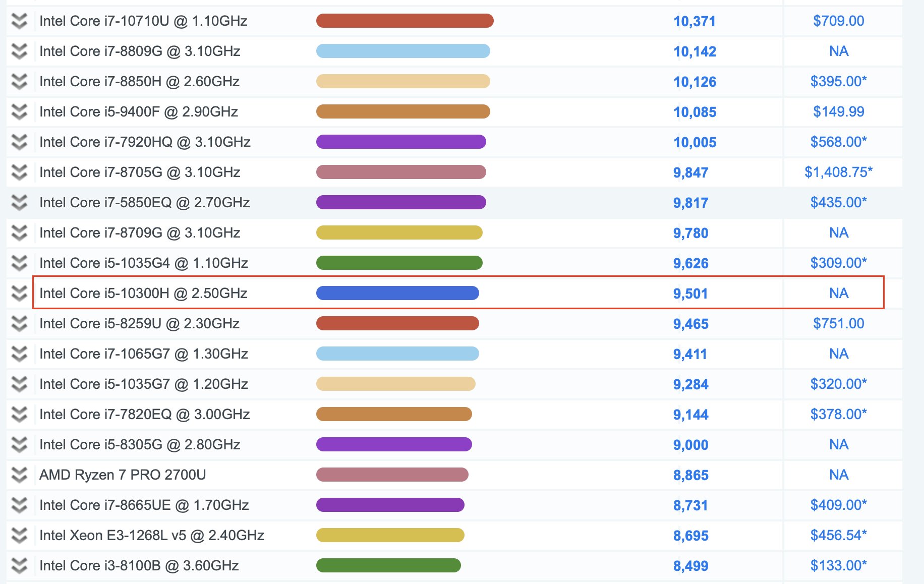Open the Intel Core i7-8850H @ 2.60GHz link
This screenshot has height=584, width=924.
pos(139,81)
